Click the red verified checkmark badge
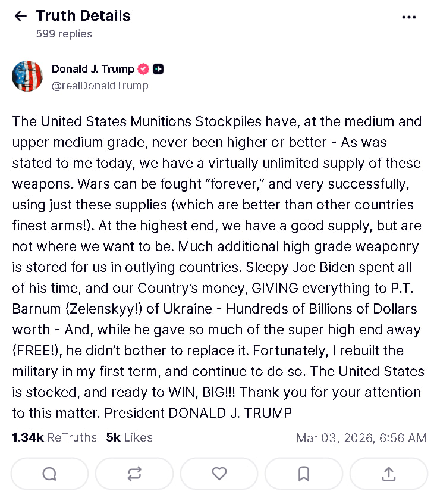The image size is (437, 504). coord(143,69)
